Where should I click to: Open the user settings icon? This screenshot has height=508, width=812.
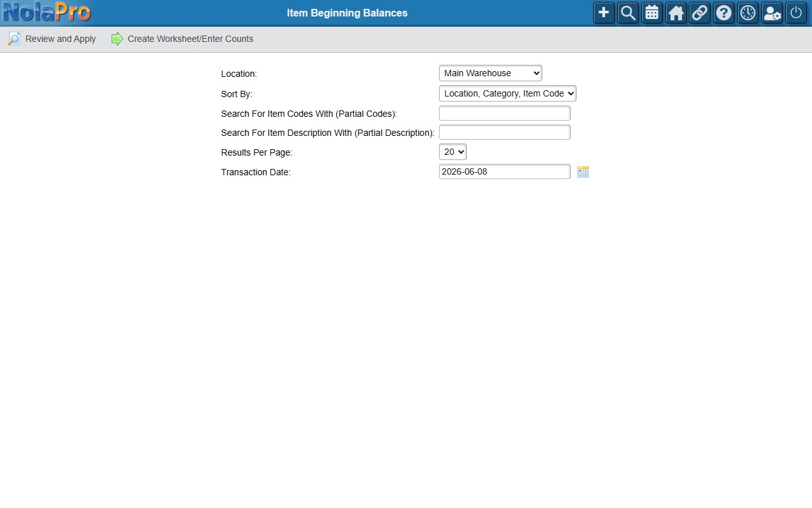coord(772,13)
